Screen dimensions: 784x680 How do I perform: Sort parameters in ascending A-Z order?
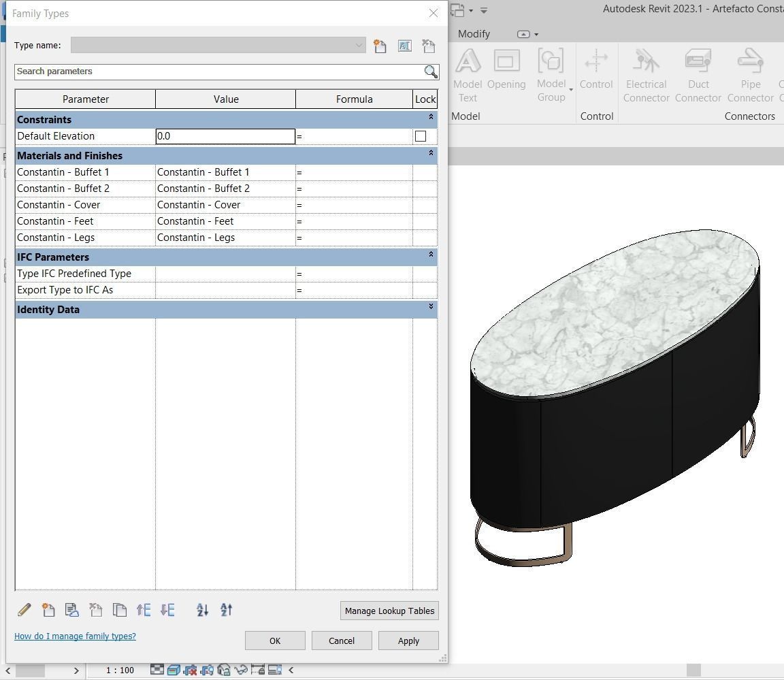203,609
